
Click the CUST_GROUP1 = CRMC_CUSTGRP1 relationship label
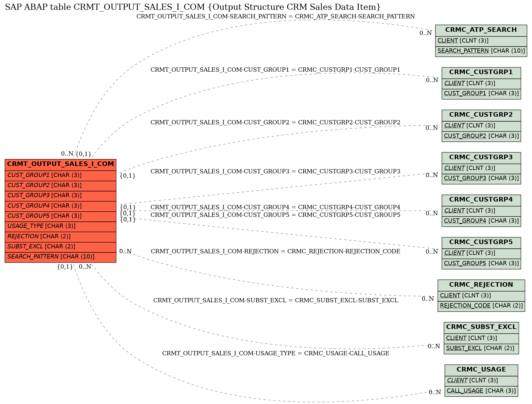coord(275,70)
